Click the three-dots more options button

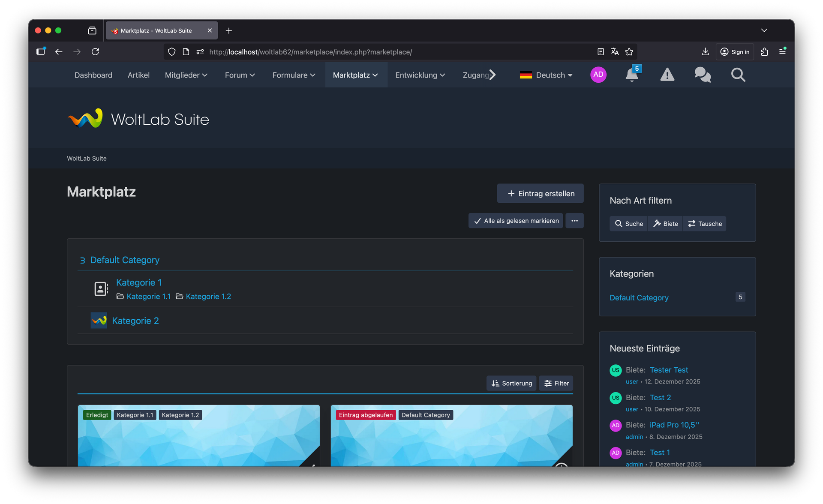tap(574, 221)
